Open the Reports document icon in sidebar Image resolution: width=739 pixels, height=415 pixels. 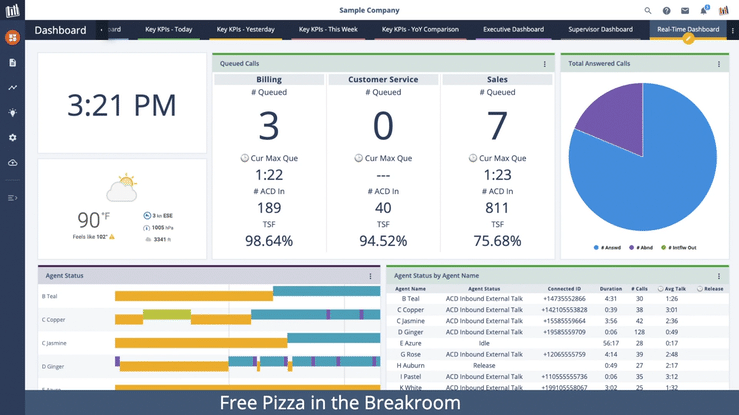click(x=12, y=63)
